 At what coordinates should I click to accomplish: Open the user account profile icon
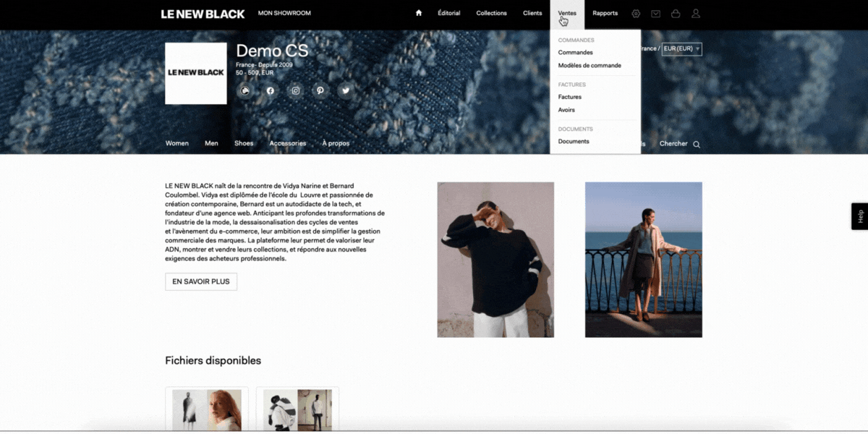point(696,13)
